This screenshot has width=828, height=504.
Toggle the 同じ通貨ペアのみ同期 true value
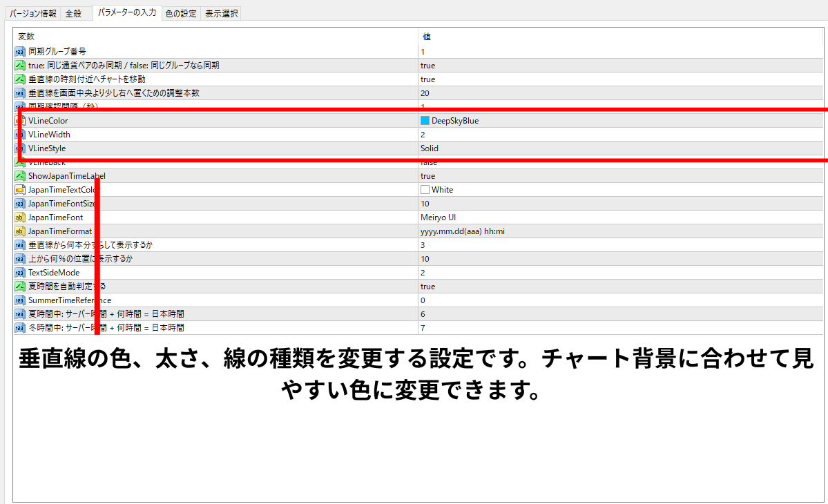(427, 66)
